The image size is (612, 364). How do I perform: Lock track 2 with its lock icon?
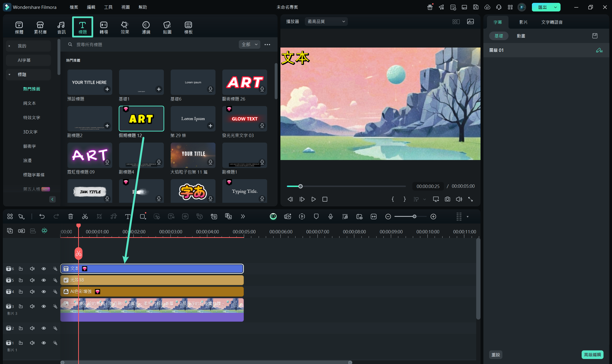21,328
